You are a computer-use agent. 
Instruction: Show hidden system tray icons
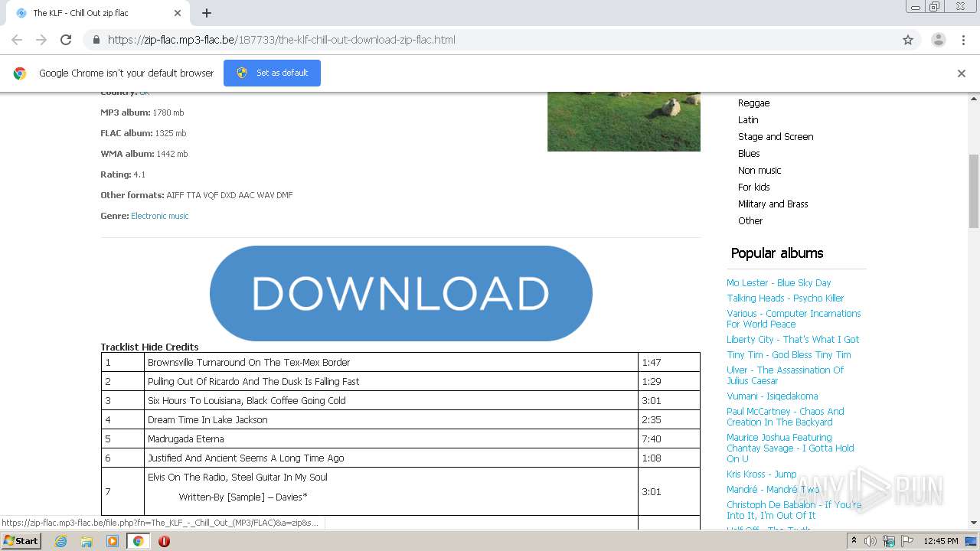[854, 541]
